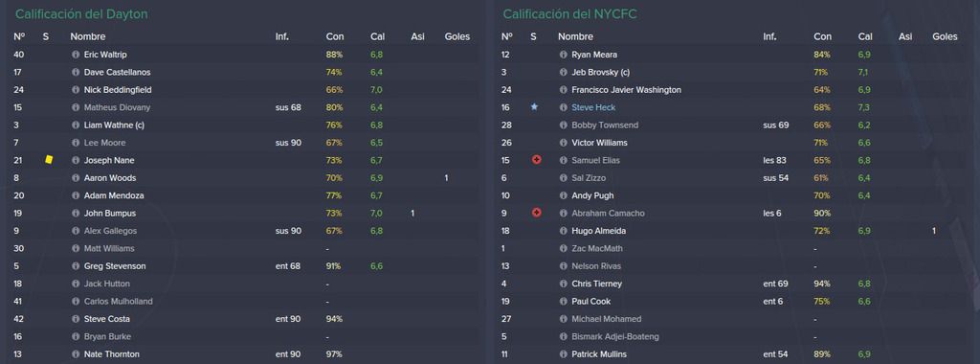Sort Dayton players by Asi column

(417, 37)
